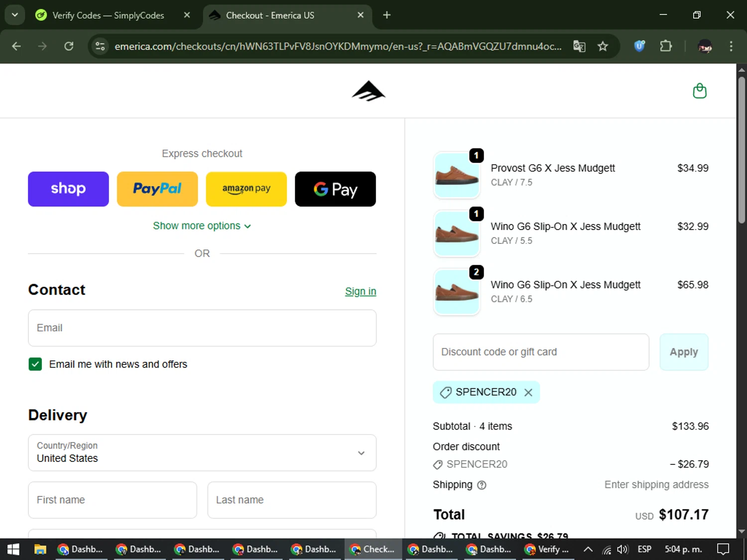
Task: Click the $107.17 total amount
Action: click(x=684, y=515)
